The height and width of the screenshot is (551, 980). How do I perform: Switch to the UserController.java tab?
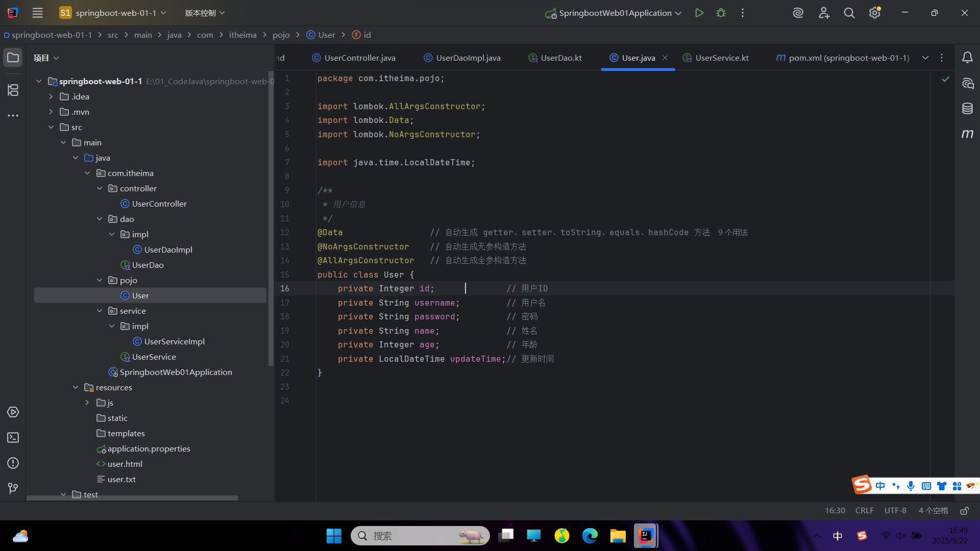point(359,58)
